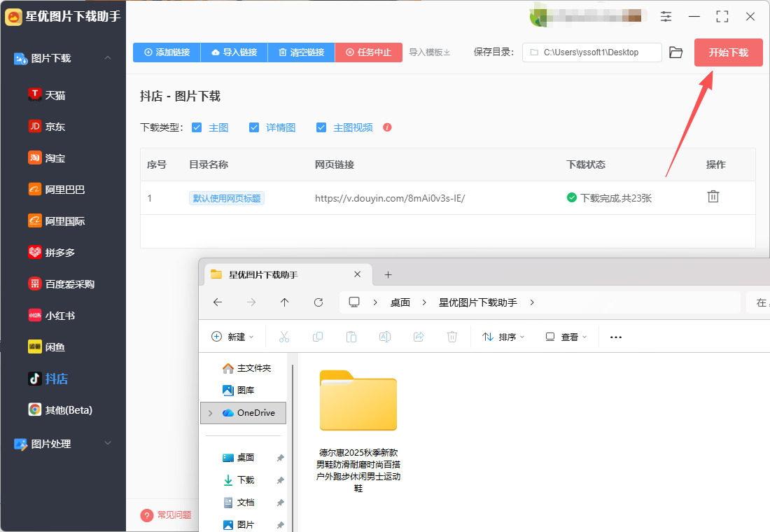Delete row 1 with the trash icon

point(713,197)
